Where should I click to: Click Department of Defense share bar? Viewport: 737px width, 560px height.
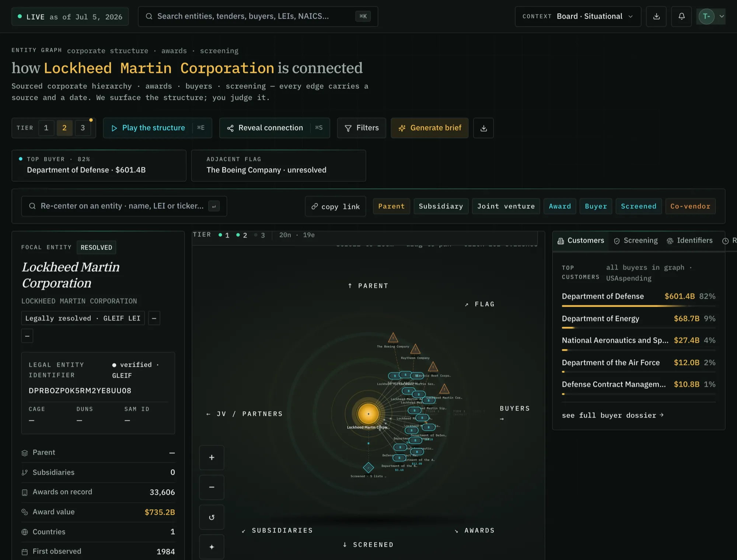[639, 306]
